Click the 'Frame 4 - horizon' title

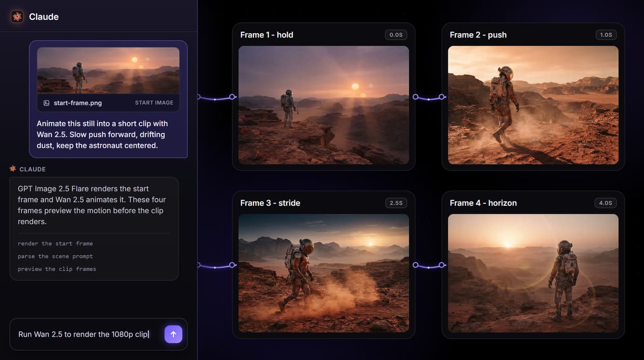[484, 203]
